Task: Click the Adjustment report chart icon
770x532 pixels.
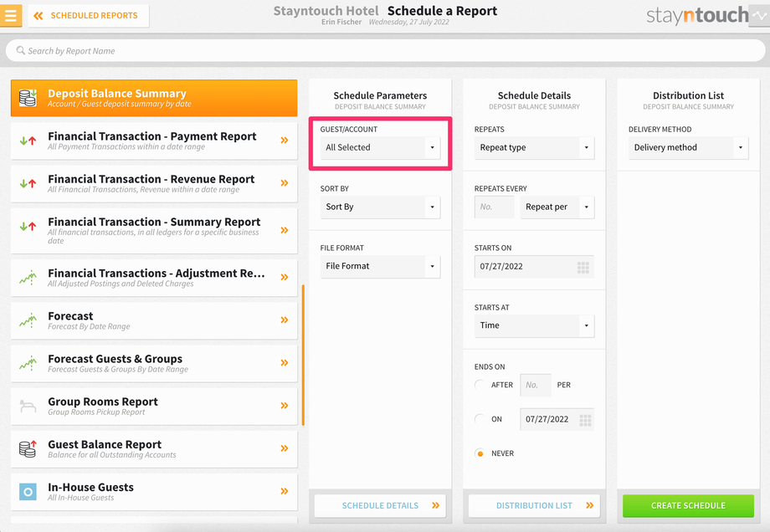Action: (28, 277)
